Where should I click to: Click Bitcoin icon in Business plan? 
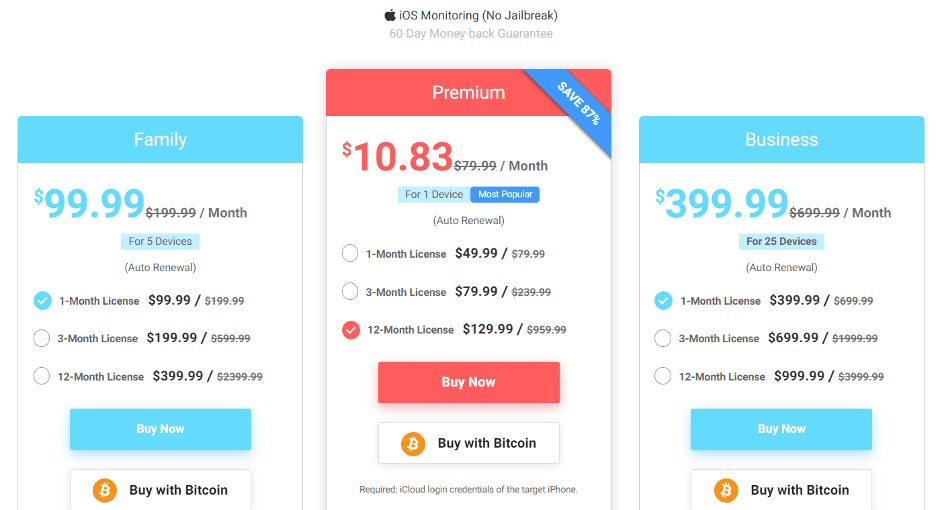pos(726,490)
